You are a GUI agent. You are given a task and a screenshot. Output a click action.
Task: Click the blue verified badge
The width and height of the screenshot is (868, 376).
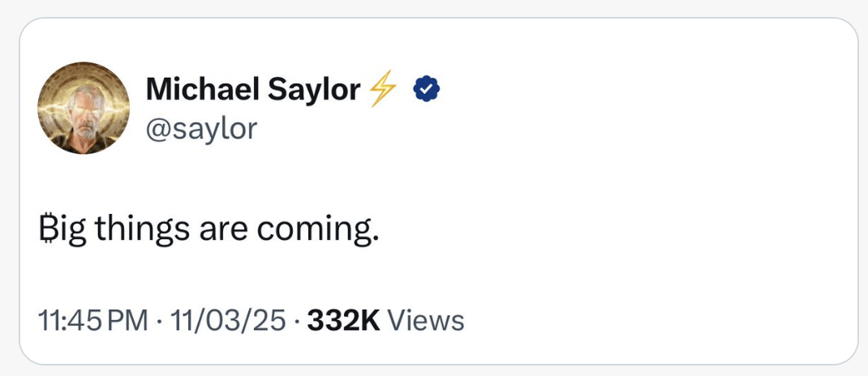(x=427, y=90)
